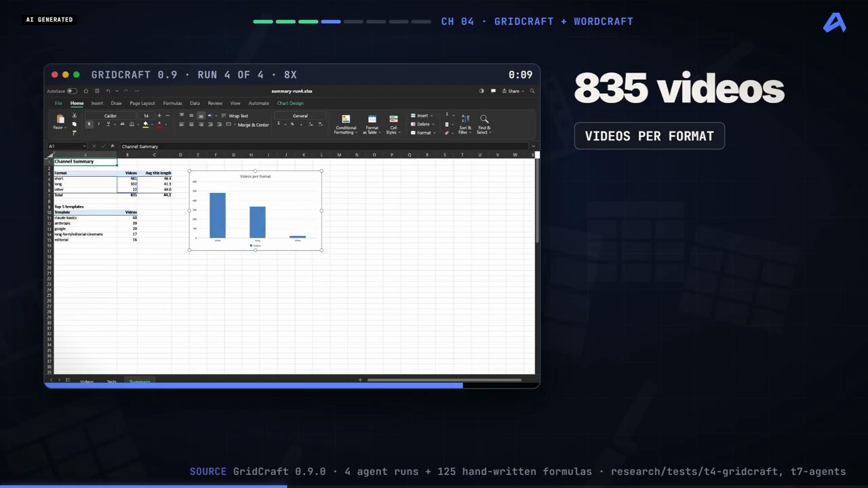The width and height of the screenshot is (868, 488).
Task: Open the Insert cells dropdown
Action: [421, 116]
